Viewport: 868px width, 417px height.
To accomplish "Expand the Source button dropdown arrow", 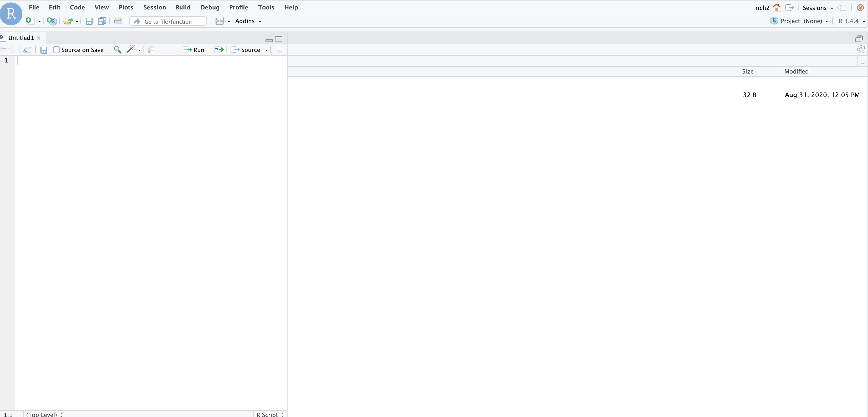I will (267, 49).
